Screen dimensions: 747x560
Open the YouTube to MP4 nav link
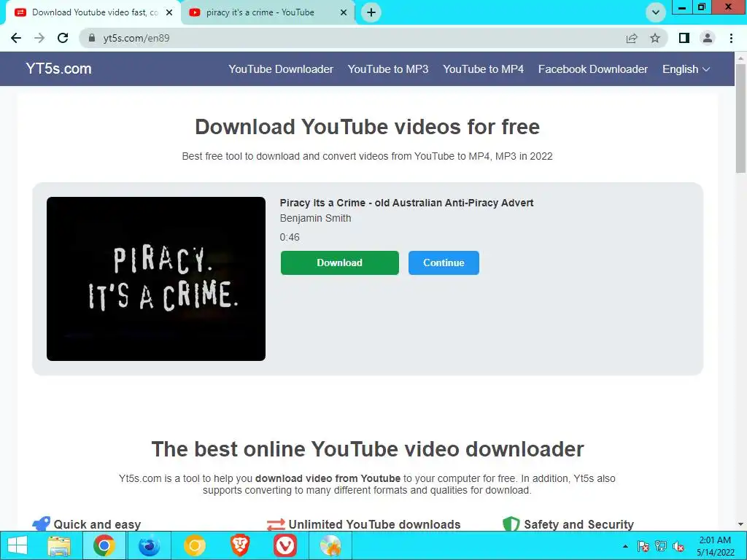[x=483, y=69]
